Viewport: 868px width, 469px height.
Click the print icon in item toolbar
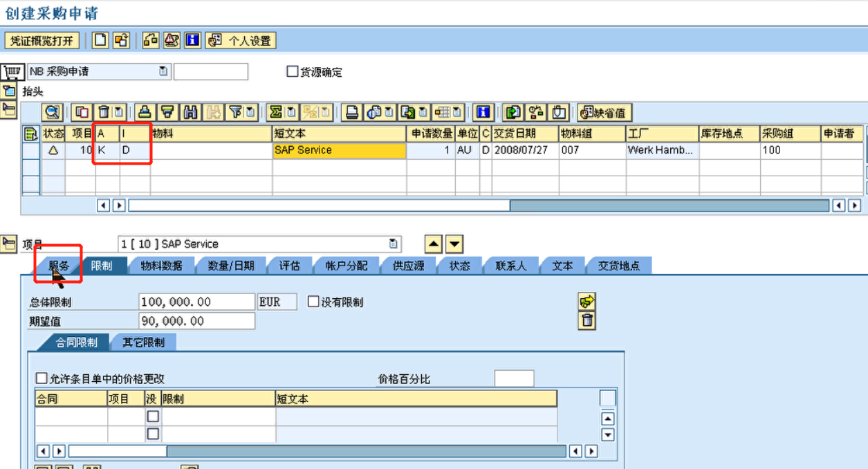tap(352, 112)
